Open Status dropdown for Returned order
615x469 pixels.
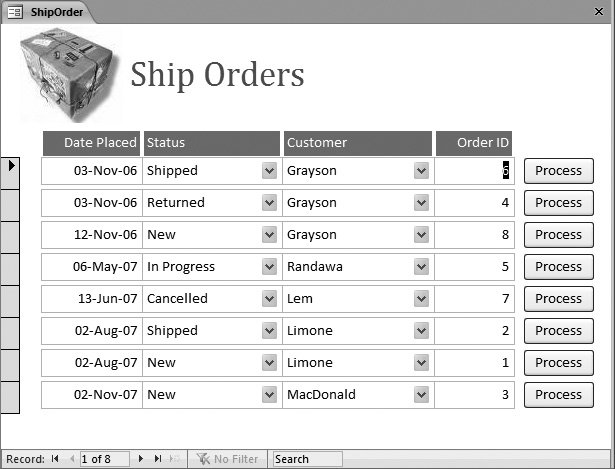tap(269, 203)
